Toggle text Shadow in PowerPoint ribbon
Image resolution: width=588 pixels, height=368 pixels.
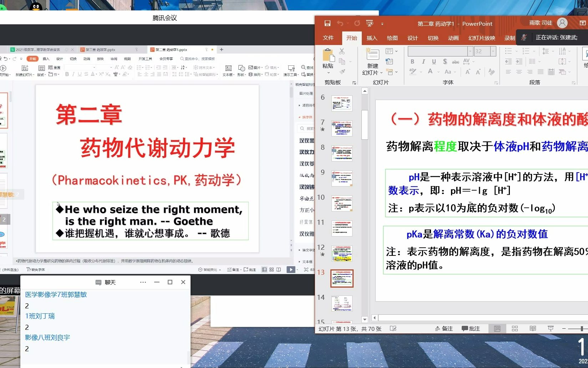pos(445,61)
